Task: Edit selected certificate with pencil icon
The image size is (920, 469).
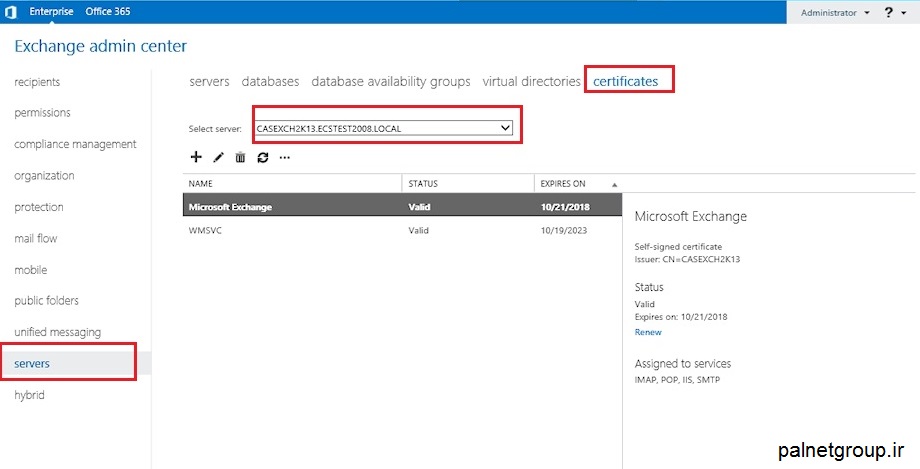Action: pos(218,157)
